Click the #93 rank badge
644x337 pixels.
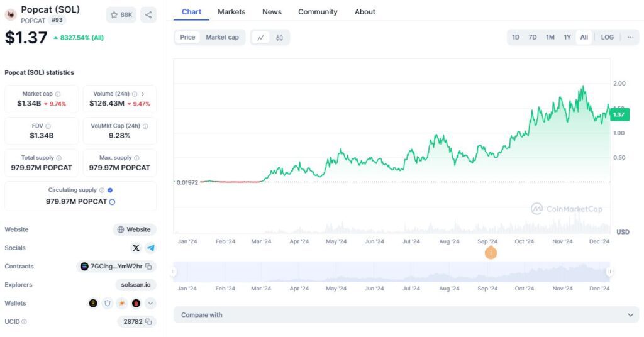pos(57,20)
